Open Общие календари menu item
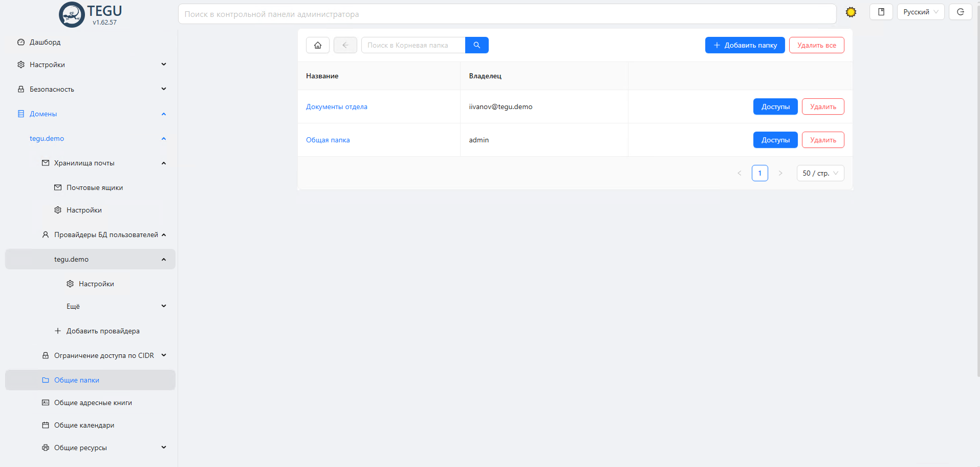This screenshot has height=467, width=980. point(84,425)
